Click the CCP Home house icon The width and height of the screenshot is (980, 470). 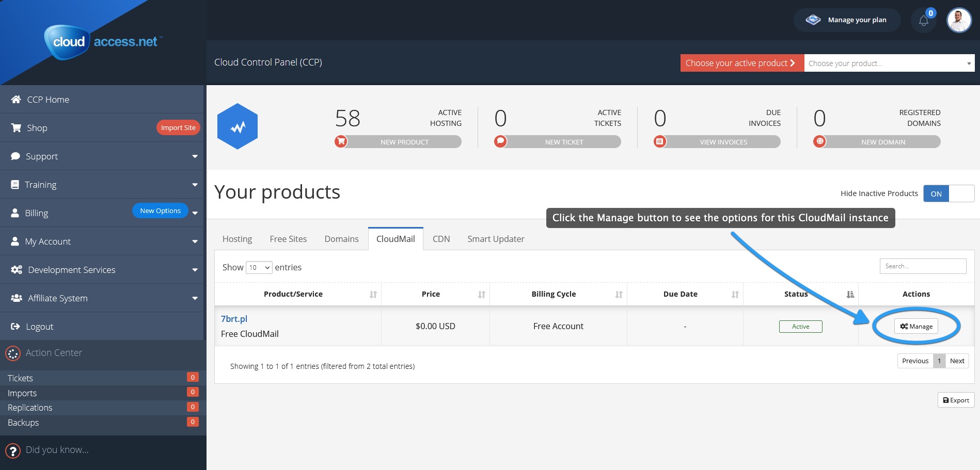(16, 99)
